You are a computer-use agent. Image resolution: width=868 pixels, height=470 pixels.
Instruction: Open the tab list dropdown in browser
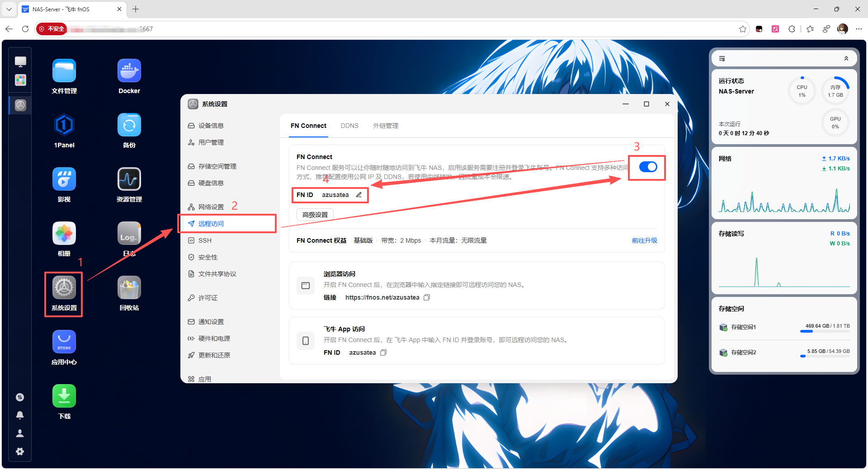pyautogui.click(x=9, y=9)
